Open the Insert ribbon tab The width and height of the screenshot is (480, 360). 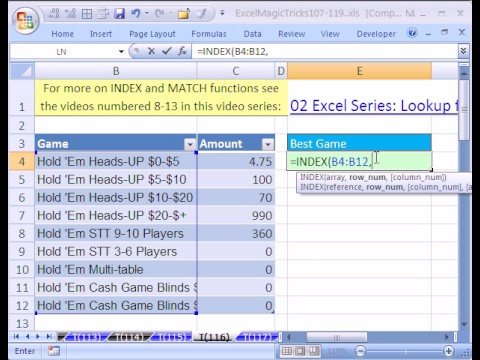(x=101, y=34)
